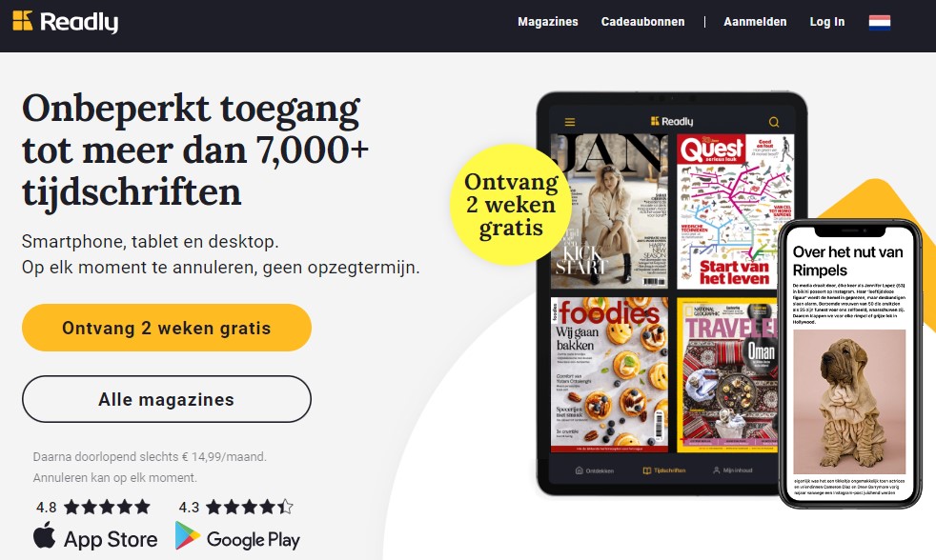
Task: Click the yellow round Ontvang 2 weken gratis badge
Action: (x=511, y=205)
